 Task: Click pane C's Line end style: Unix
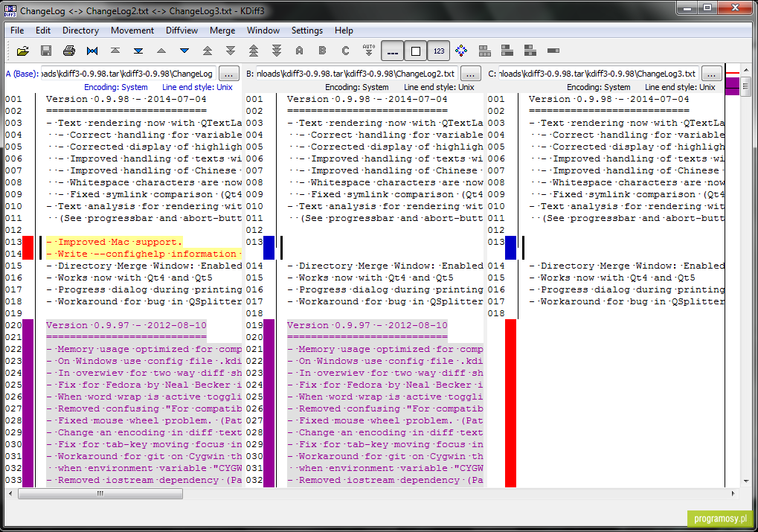tap(680, 88)
